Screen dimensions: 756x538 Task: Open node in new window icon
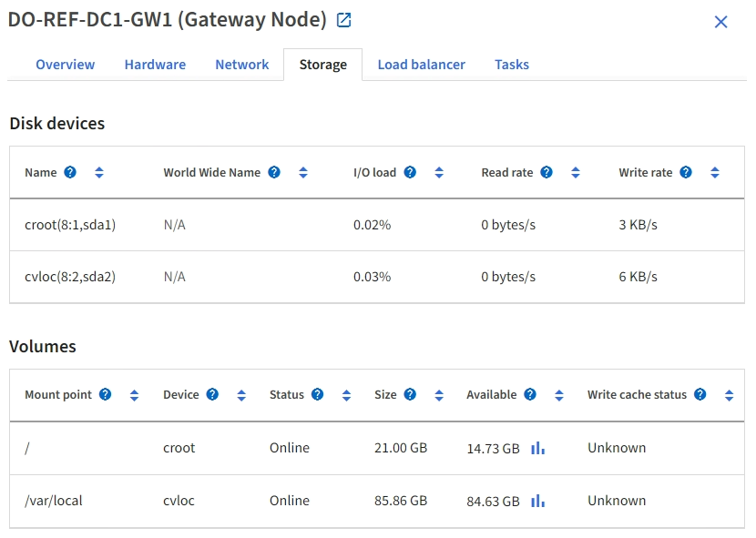343,20
